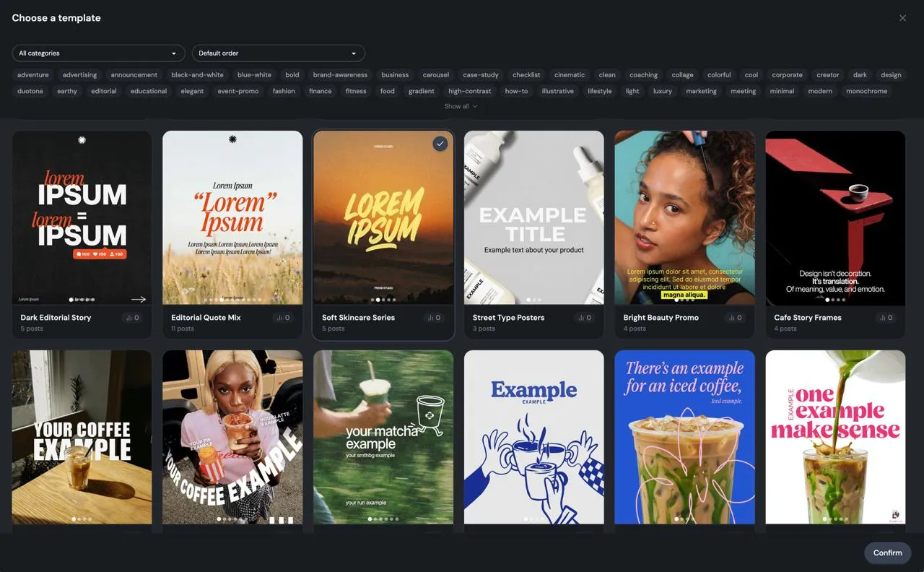924x572 pixels.
Task: Enable the food category filter
Action: click(387, 91)
